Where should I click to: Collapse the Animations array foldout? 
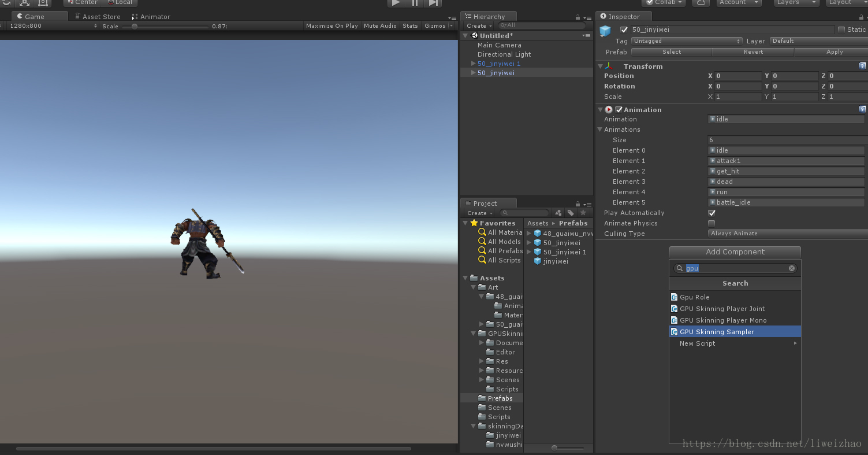tap(600, 130)
